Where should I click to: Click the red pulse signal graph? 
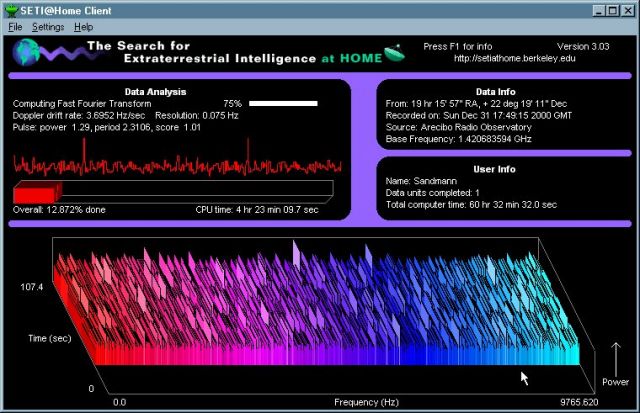pos(177,159)
